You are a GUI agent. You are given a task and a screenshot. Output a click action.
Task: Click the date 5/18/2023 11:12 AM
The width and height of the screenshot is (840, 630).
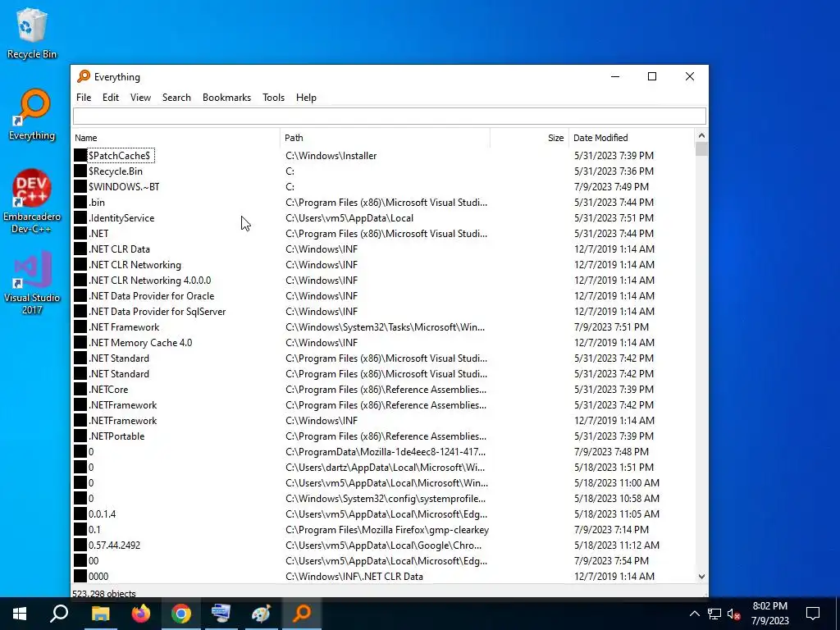coord(617,546)
